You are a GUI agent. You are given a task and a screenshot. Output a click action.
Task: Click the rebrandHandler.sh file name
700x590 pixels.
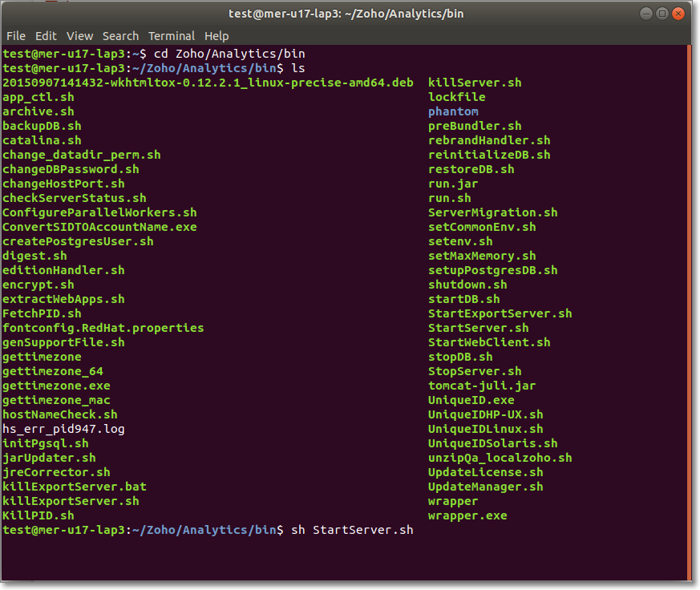489,140
